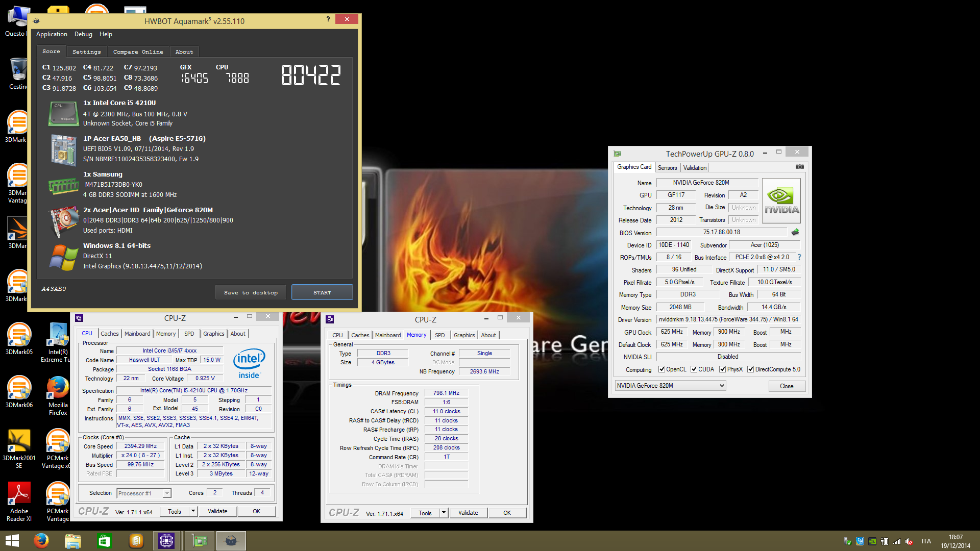Click OK button in right CPU-Z

[507, 513]
